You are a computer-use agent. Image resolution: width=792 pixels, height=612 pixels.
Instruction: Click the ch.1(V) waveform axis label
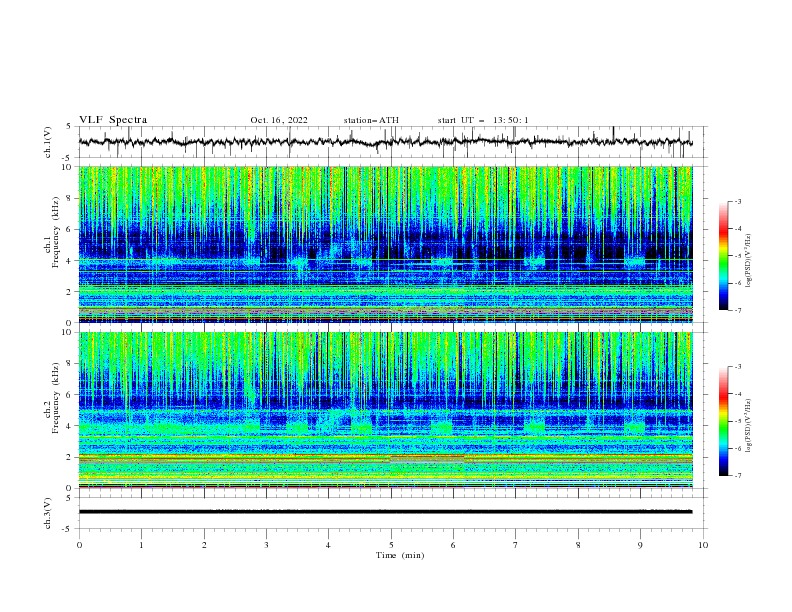click(48, 142)
